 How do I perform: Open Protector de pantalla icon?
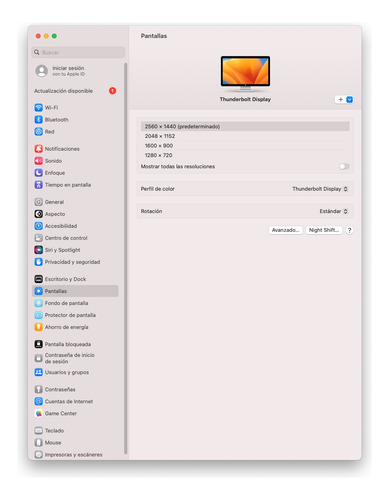point(39,315)
